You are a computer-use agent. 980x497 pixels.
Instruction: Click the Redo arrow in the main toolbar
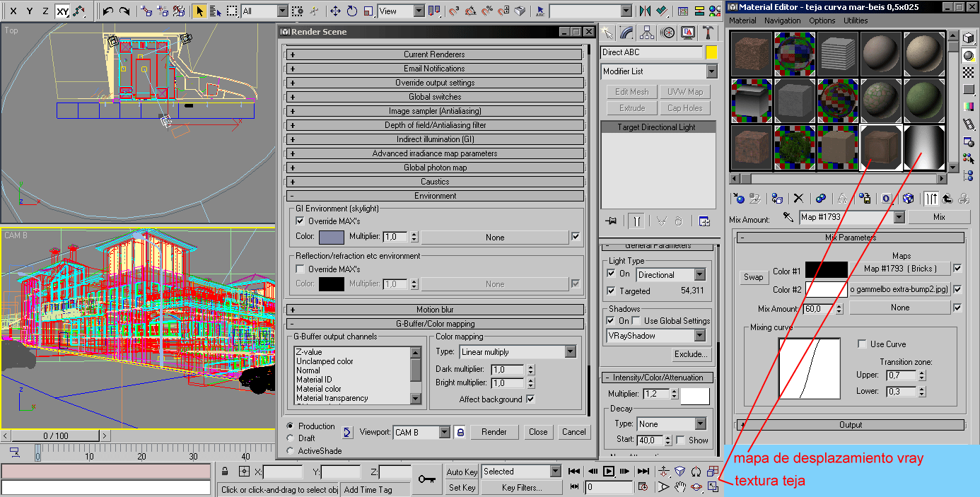tap(124, 11)
